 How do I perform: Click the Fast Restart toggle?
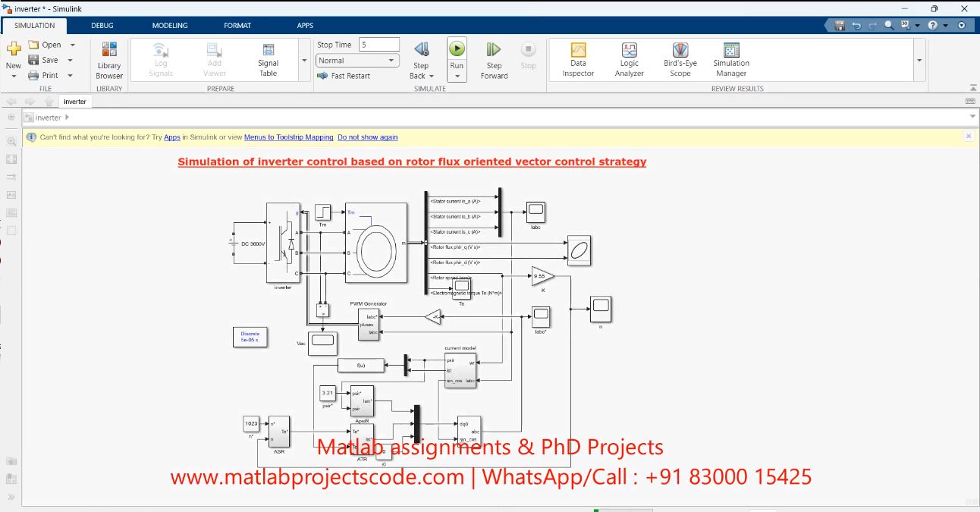tap(344, 76)
